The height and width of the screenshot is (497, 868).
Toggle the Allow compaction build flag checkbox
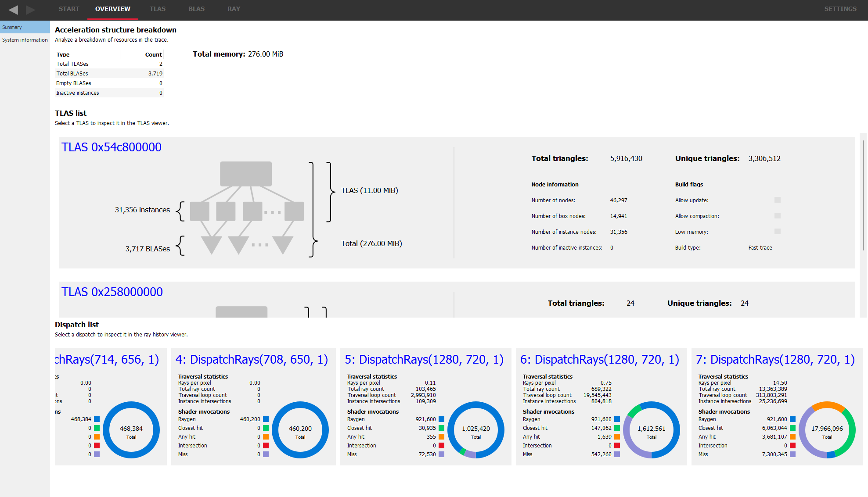(777, 216)
